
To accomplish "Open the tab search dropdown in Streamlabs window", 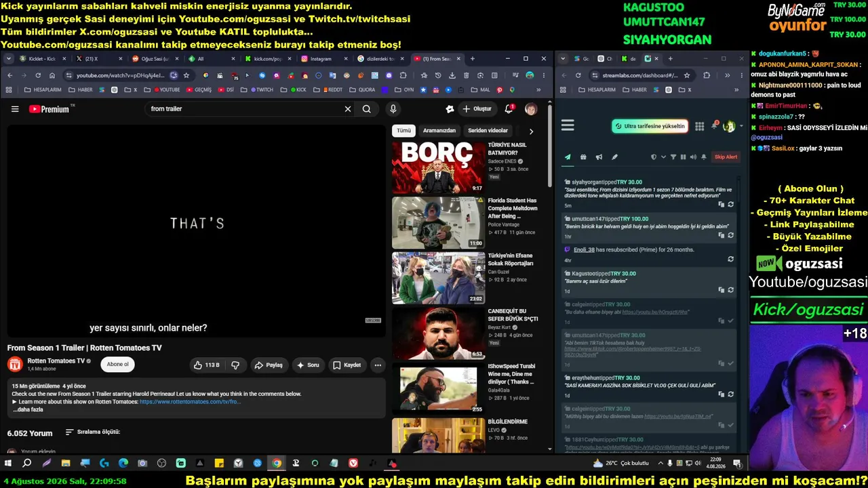I will [x=563, y=59].
